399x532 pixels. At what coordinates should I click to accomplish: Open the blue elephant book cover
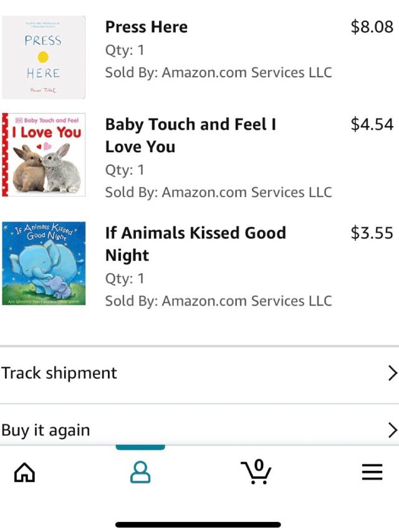44,263
